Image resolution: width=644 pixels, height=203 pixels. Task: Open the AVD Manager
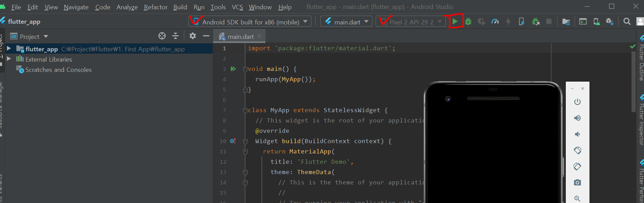click(596, 22)
